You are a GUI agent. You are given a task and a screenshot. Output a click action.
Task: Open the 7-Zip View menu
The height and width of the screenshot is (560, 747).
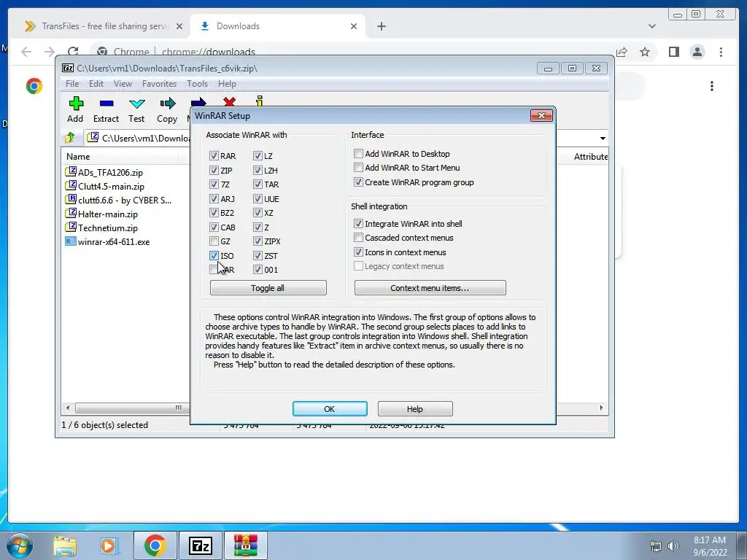coord(123,84)
